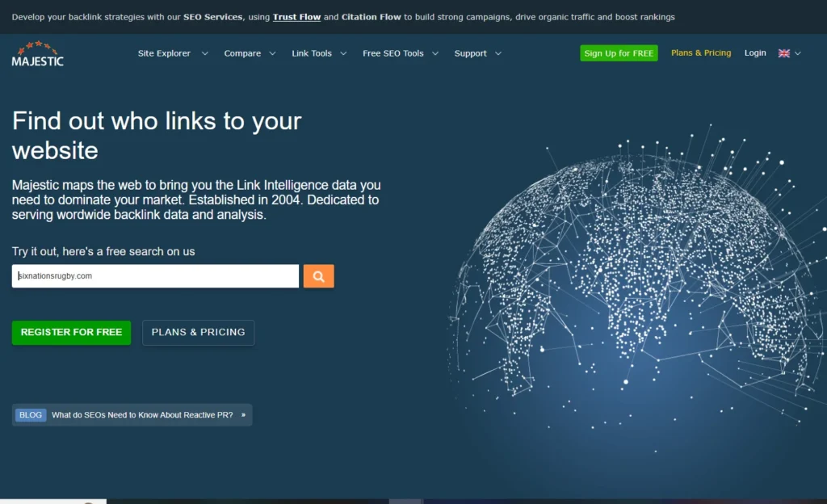The width and height of the screenshot is (827, 504).
Task: Click the orange magnifying glass search button
Action: point(318,276)
